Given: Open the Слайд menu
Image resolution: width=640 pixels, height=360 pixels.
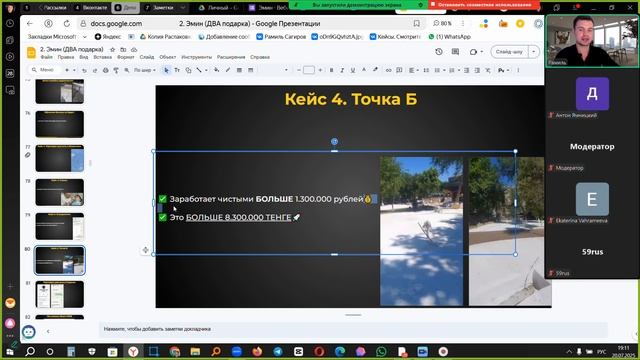Looking at the screenshot, I should coord(147,57).
